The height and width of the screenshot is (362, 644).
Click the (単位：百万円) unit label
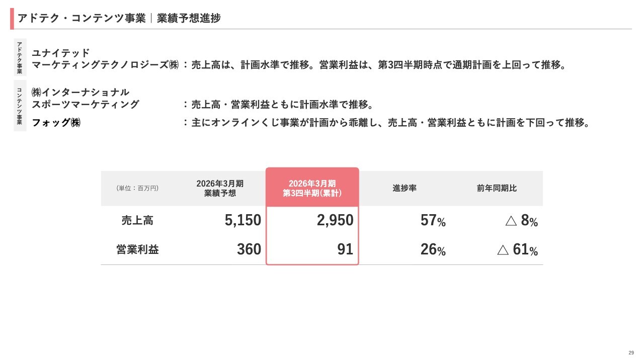[137, 188]
